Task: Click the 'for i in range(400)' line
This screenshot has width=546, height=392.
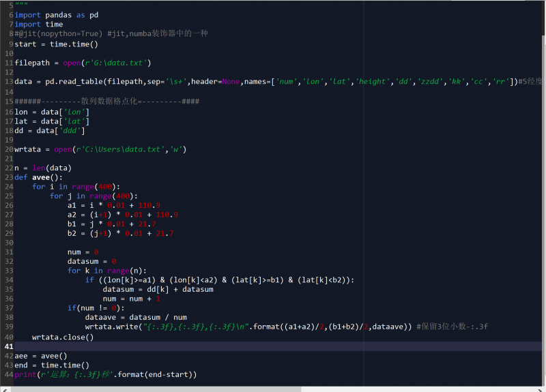Action: [x=75, y=187]
